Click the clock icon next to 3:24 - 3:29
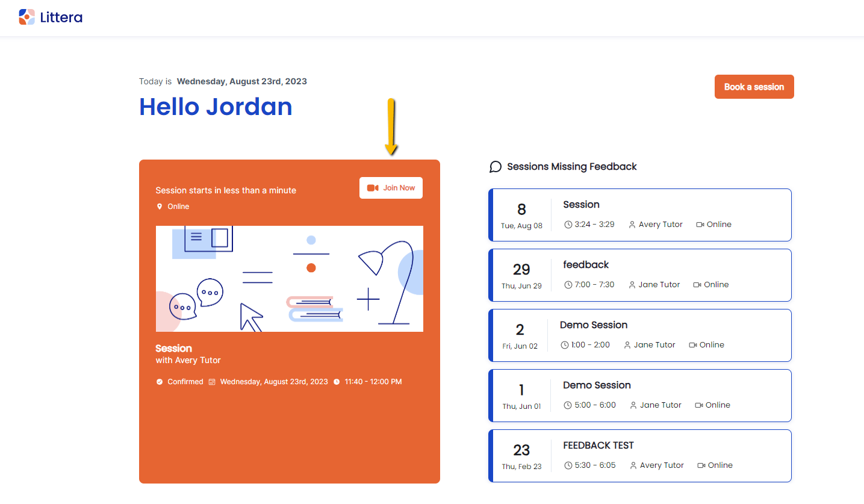 [x=568, y=225]
